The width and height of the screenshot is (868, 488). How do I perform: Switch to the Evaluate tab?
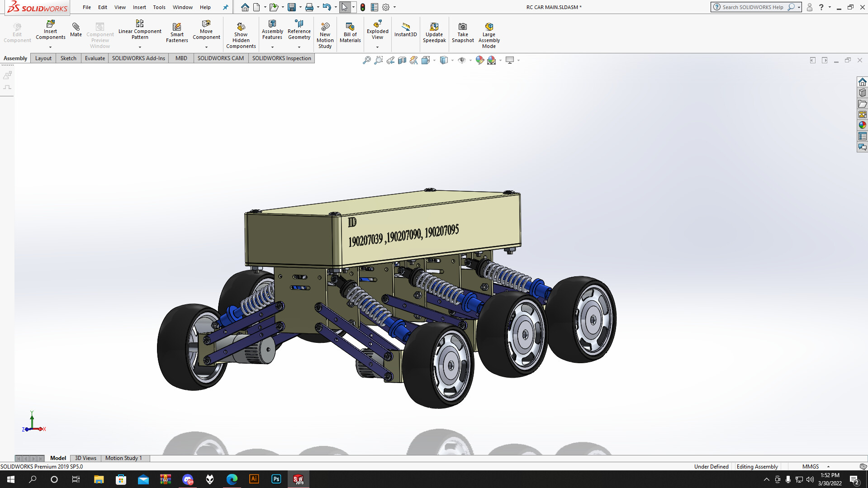[95, 58]
